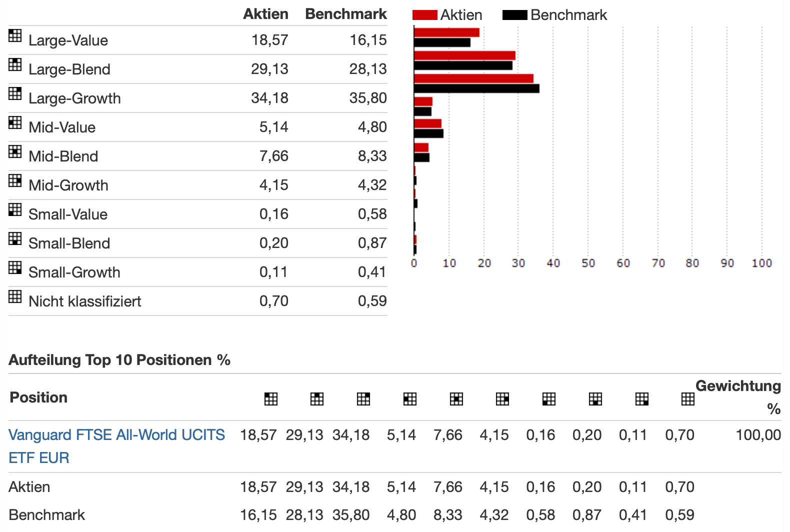Click the black Benchmark legend swatch
The height and width of the screenshot is (532, 790).
point(514,15)
